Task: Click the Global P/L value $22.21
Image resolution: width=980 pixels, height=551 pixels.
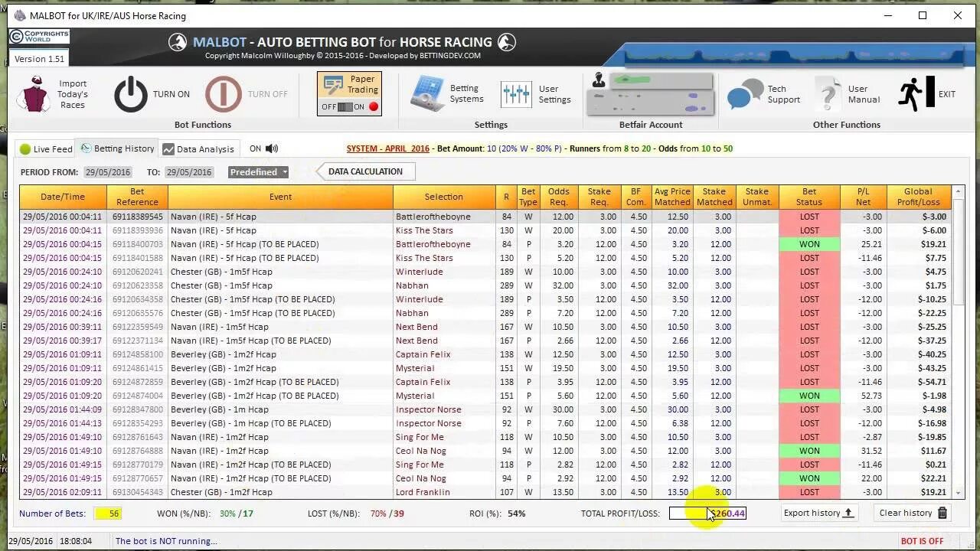Action: point(933,478)
